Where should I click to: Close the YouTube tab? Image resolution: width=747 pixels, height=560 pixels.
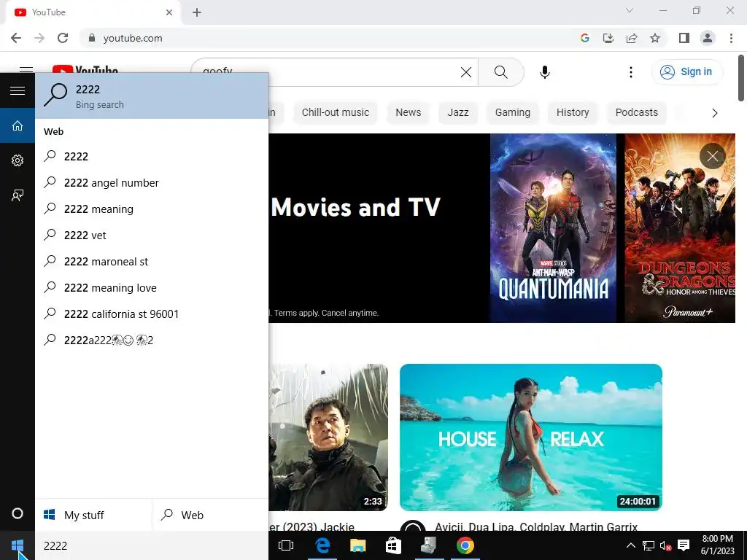point(169,12)
